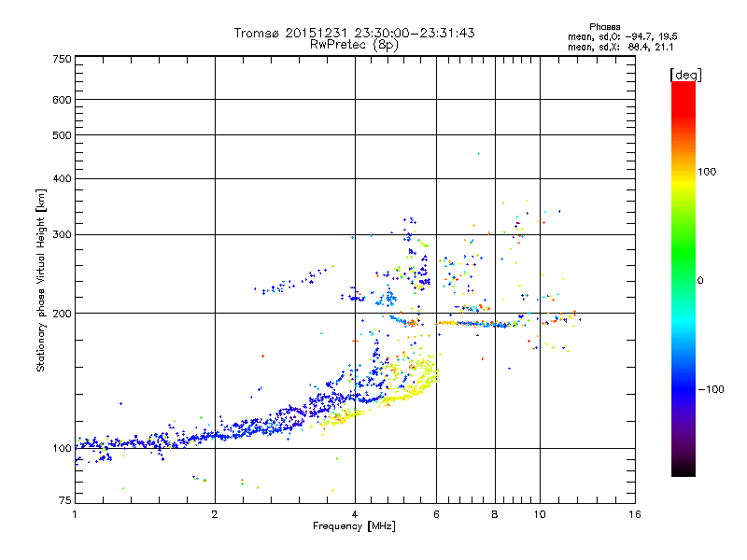Image resolution: width=747 pixels, height=560 pixels.
Task: Click the '[deg]' colorbar unit label
Action: tap(685, 75)
